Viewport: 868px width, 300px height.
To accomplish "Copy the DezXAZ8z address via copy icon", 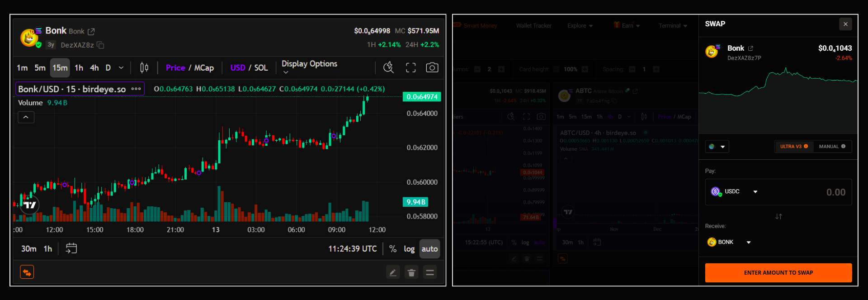I will (100, 45).
